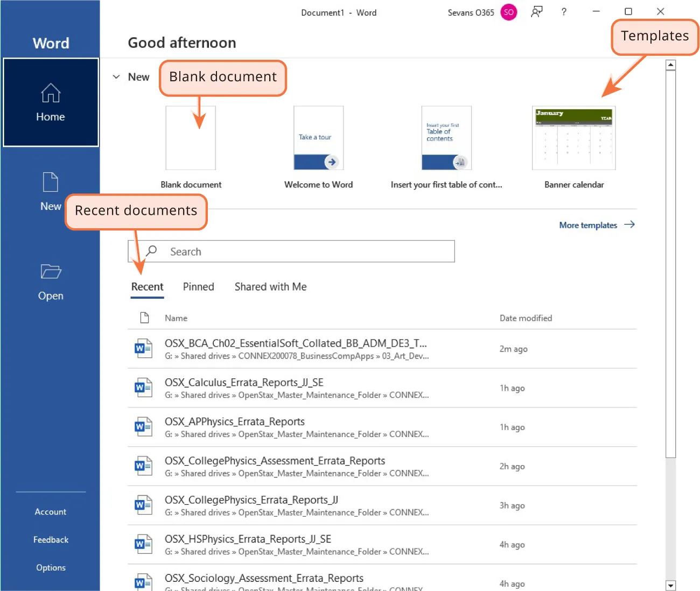The image size is (700, 591).
Task: Switch to the Pinned tab
Action: pos(198,286)
